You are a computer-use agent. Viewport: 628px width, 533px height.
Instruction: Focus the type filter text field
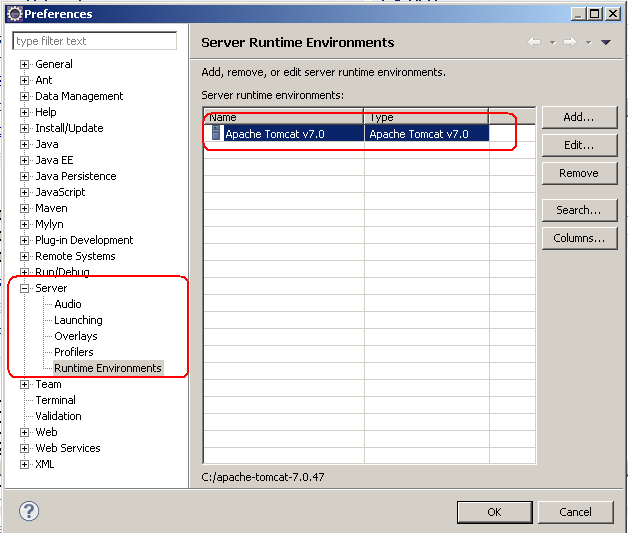click(95, 41)
